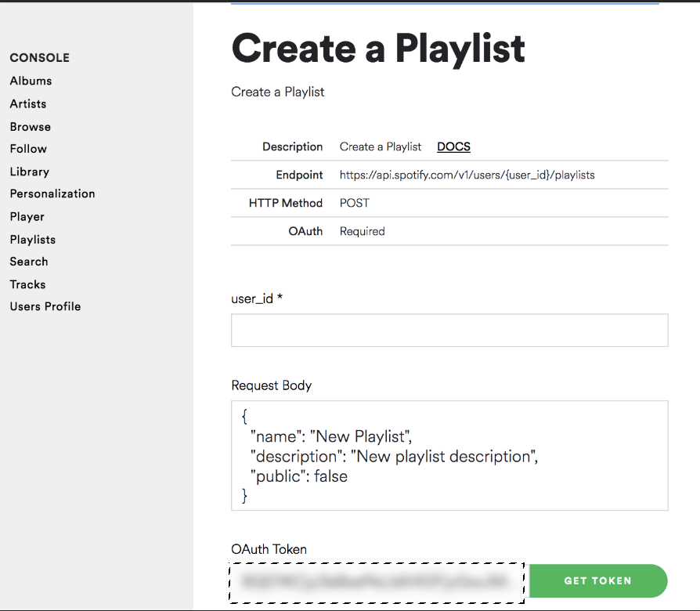Viewport: 700px width, 611px height.
Task: Click inside the Request Body text area
Action: click(449, 456)
